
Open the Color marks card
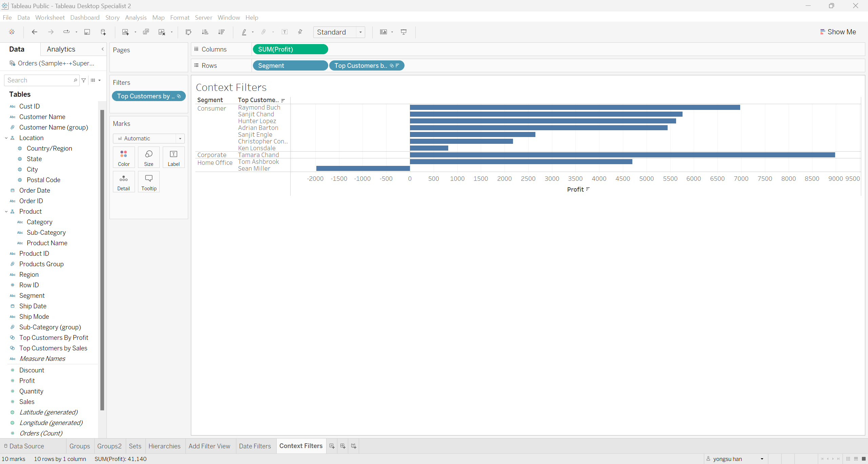[x=124, y=158]
